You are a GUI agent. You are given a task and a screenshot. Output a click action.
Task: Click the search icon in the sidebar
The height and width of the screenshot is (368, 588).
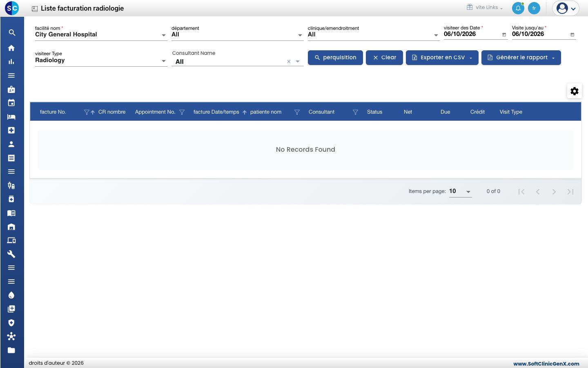coord(11,33)
